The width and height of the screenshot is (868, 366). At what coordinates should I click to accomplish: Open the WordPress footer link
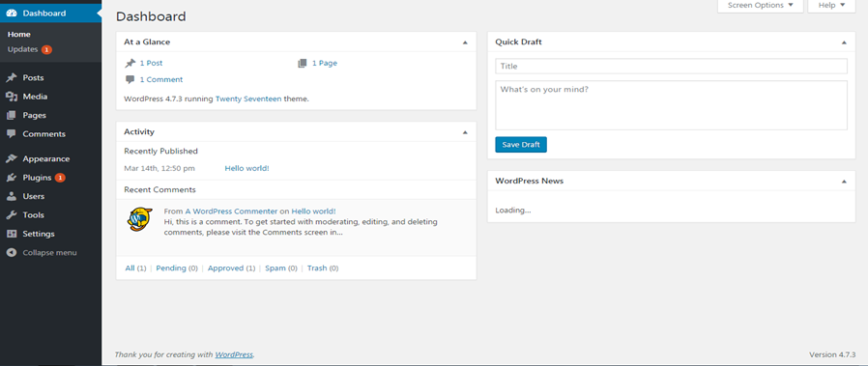coord(234,354)
